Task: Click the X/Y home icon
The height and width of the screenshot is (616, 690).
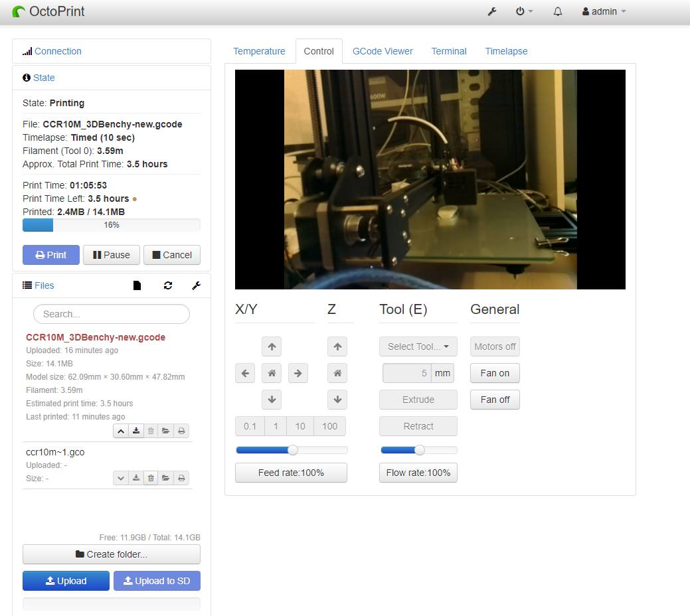Action: (x=271, y=373)
